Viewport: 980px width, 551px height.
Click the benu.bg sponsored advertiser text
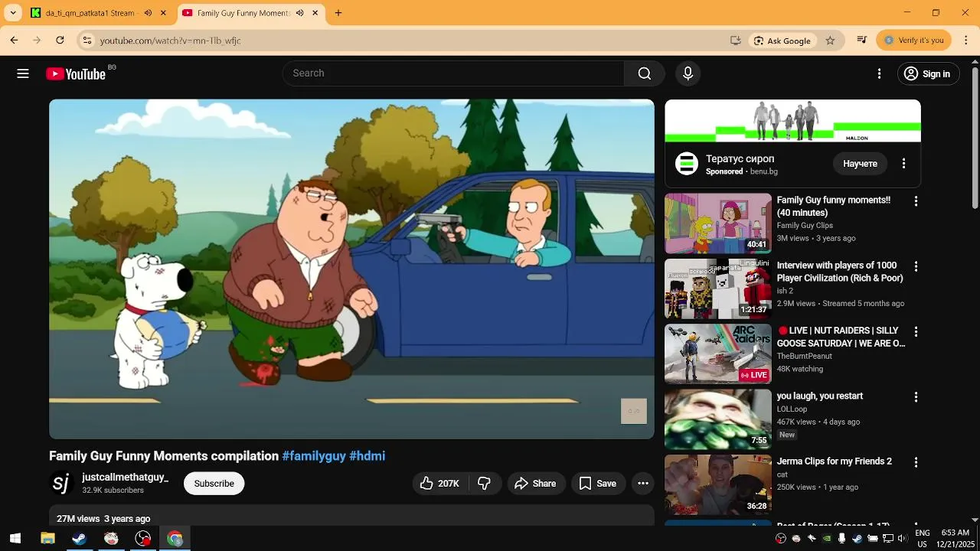pyautogui.click(x=764, y=172)
